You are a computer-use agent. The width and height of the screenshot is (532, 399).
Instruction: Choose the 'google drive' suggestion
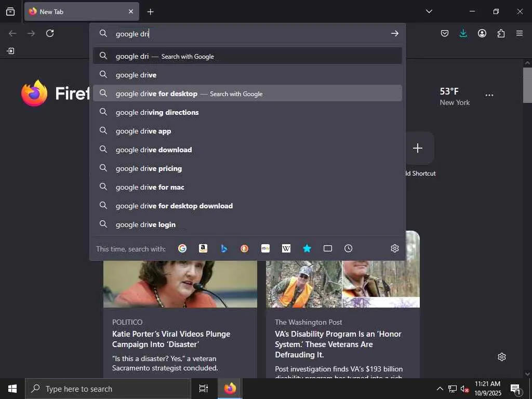[x=247, y=75]
